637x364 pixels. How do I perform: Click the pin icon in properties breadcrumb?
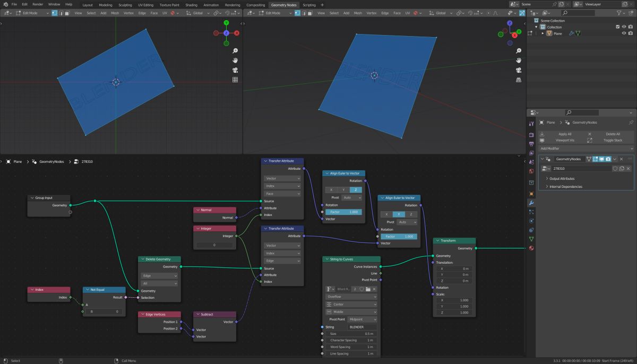(x=631, y=122)
